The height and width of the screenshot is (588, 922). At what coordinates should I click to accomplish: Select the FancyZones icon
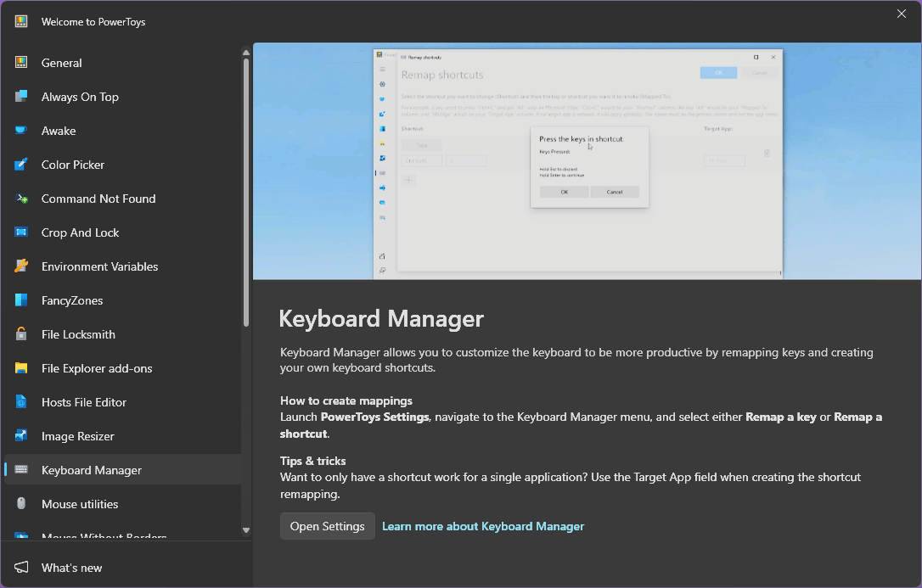pyautogui.click(x=25, y=300)
